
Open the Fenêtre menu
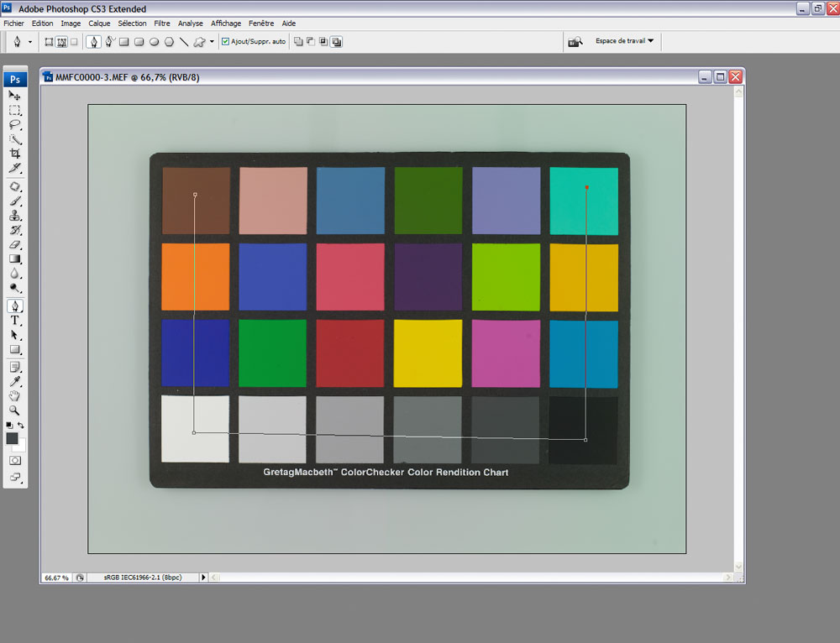pyautogui.click(x=261, y=24)
